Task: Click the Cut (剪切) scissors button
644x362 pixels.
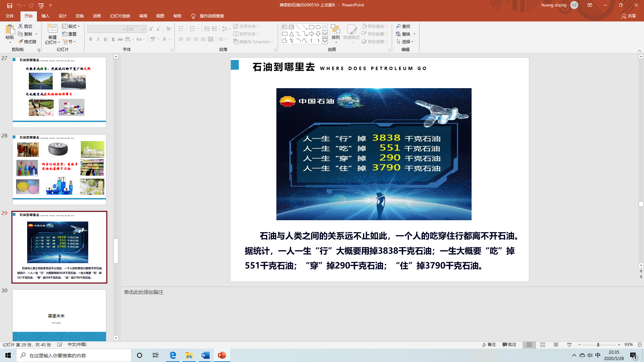Action: (25, 26)
